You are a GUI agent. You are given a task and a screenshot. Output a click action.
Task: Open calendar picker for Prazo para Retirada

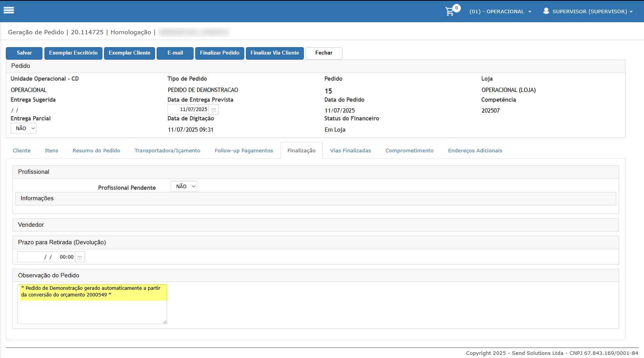[80, 257]
